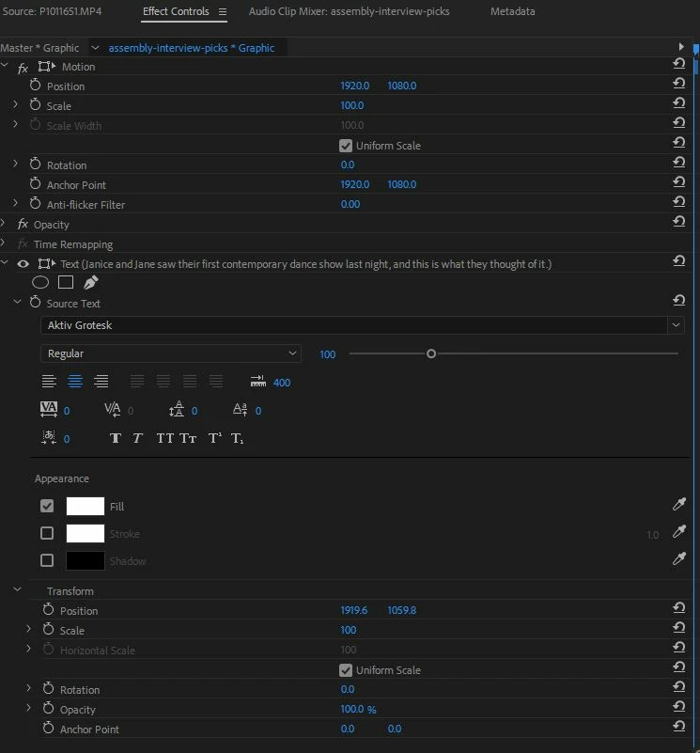700x753 pixels.
Task: Apply Small Caps style
Action: click(x=188, y=438)
